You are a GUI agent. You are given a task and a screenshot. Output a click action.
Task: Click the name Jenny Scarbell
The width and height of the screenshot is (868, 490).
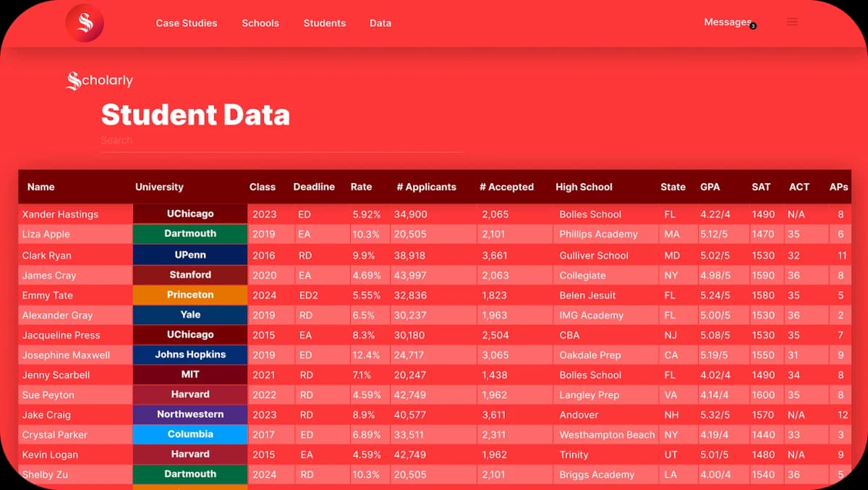[x=56, y=375]
